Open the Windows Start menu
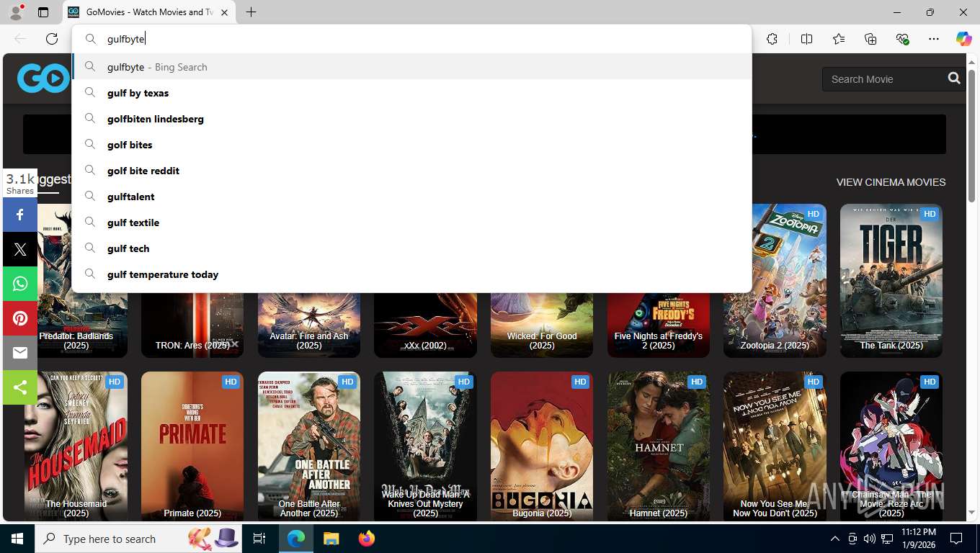Viewport: 980px width, 553px height. [x=17, y=539]
